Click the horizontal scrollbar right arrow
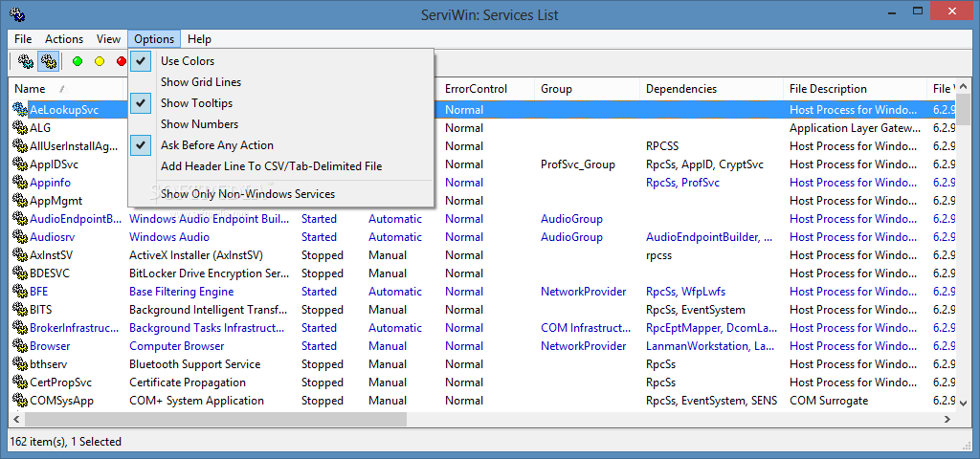This screenshot has width=980, height=459. click(x=947, y=420)
